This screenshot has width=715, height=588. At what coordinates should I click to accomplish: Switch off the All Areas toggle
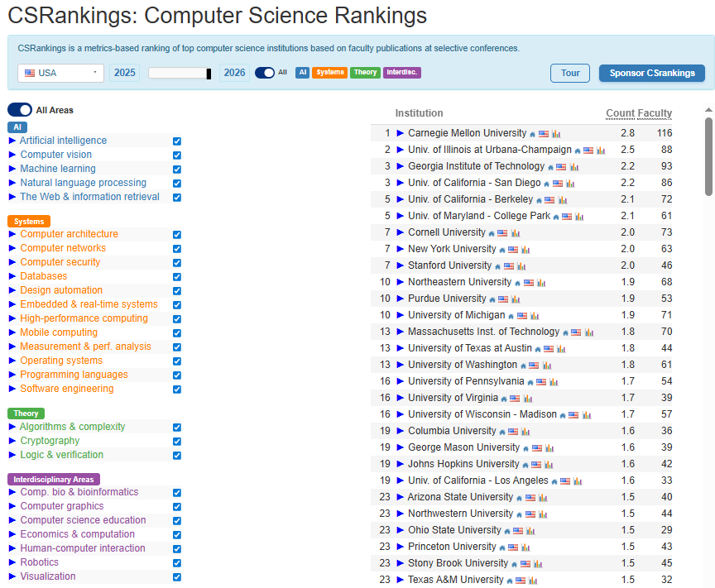(20, 110)
